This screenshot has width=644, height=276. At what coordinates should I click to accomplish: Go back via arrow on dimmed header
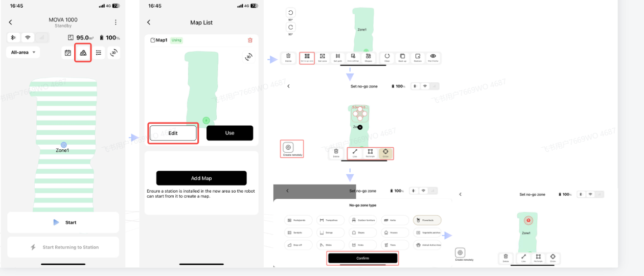287,191
